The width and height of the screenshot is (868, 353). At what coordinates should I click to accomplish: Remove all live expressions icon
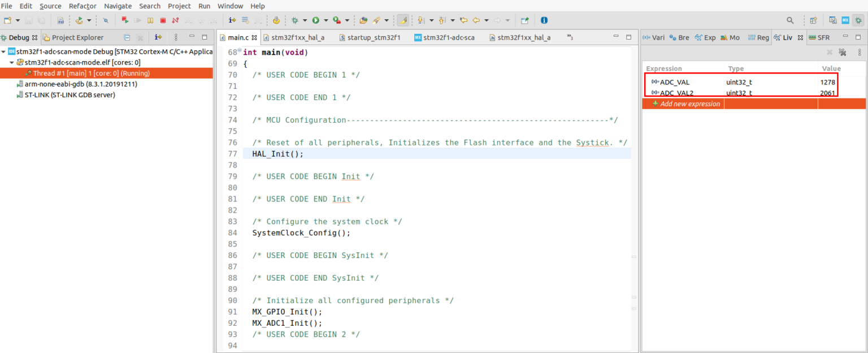click(842, 52)
